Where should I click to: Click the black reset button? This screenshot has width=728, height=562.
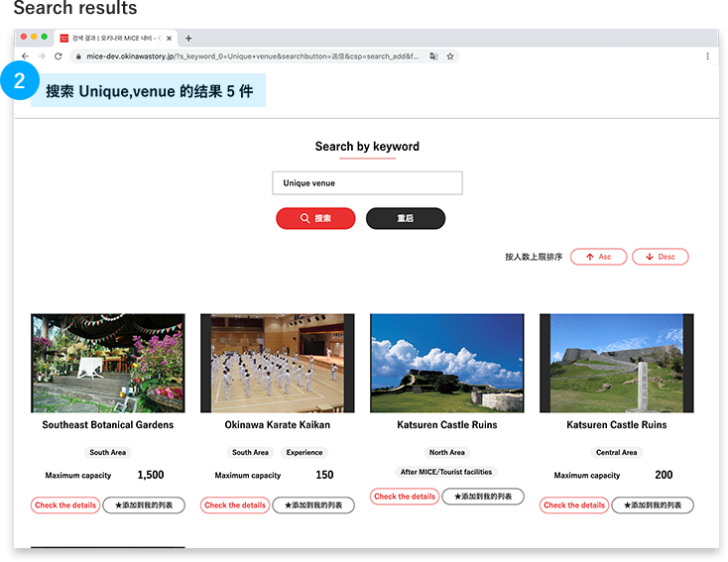[x=406, y=218]
